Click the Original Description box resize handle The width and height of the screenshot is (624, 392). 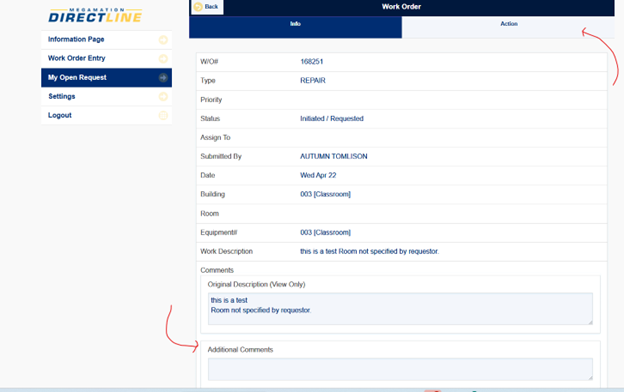(590, 322)
